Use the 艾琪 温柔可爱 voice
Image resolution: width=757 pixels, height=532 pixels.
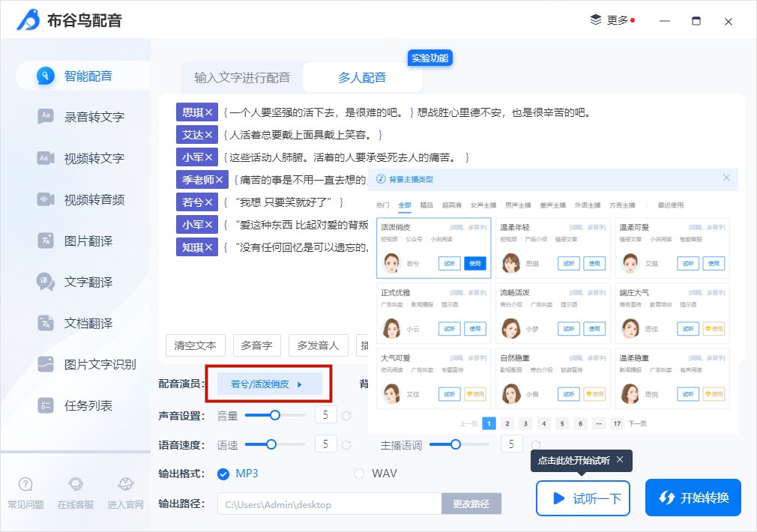pyautogui.click(x=714, y=264)
